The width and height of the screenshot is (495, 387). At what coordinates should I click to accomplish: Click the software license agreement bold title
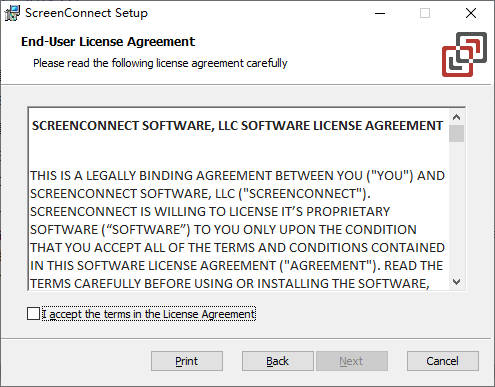(237, 126)
